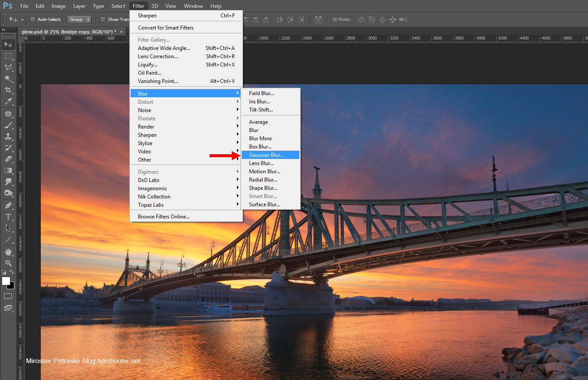Viewport: 588px width, 380px height.
Task: Click the white foreground color swatch
Action: click(x=6, y=281)
